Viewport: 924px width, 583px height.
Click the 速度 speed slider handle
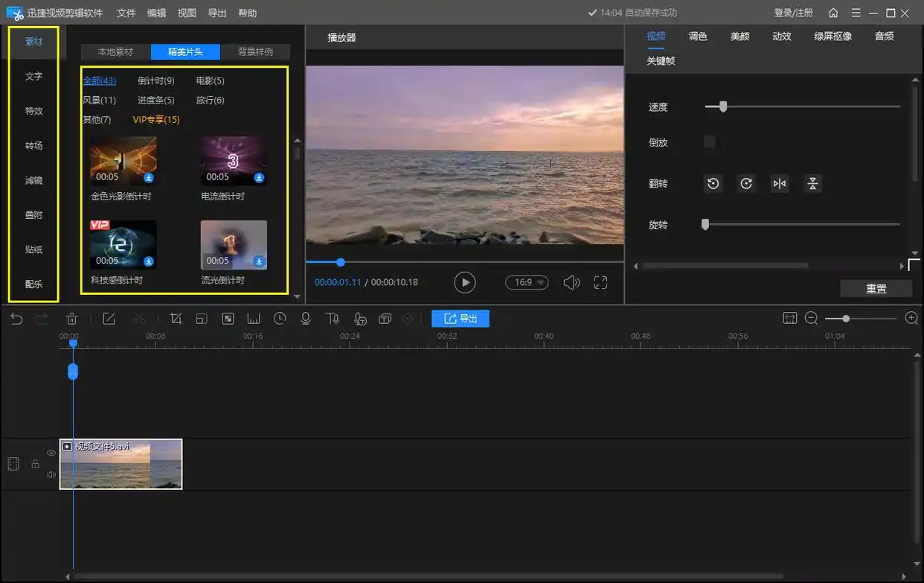tap(722, 107)
